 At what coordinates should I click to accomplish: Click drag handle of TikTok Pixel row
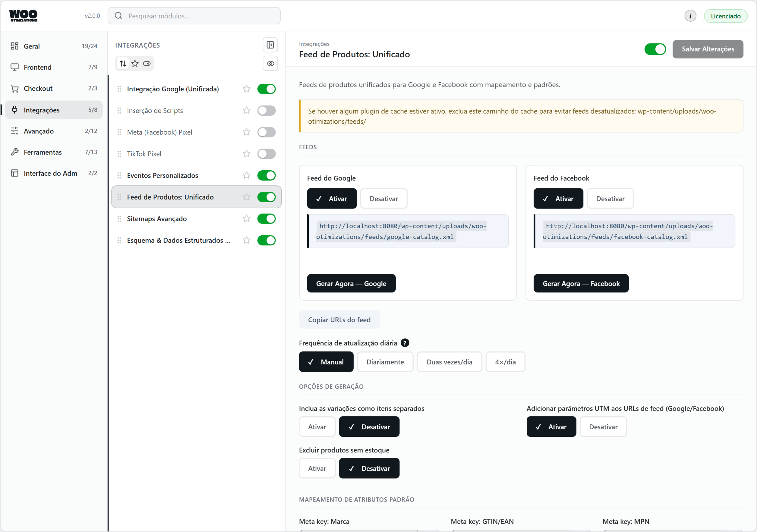click(x=119, y=154)
